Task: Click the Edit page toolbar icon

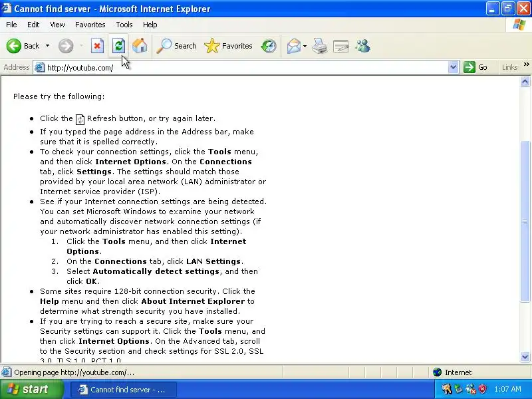Action: pyautogui.click(x=340, y=46)
